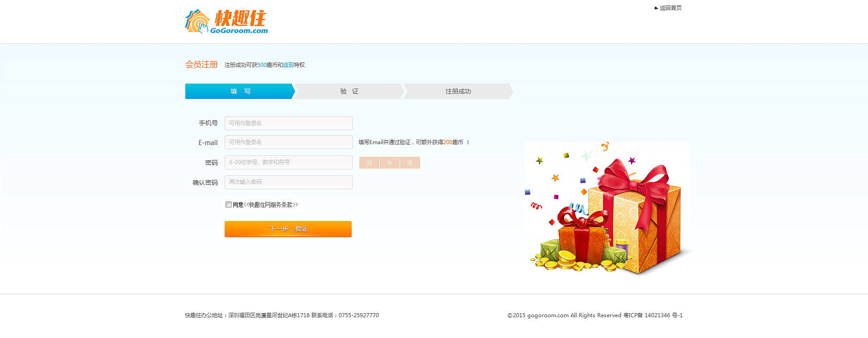Focus the 密码 password field
The height and width of the screenshot is (338, 868).
[288, 162]
